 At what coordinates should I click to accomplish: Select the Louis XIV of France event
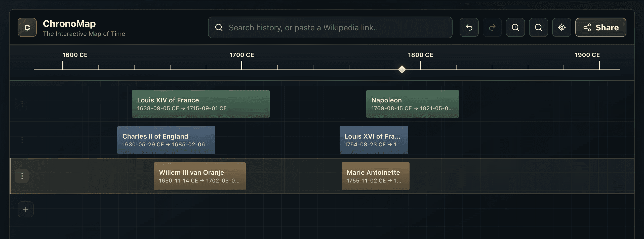point(201,104)
